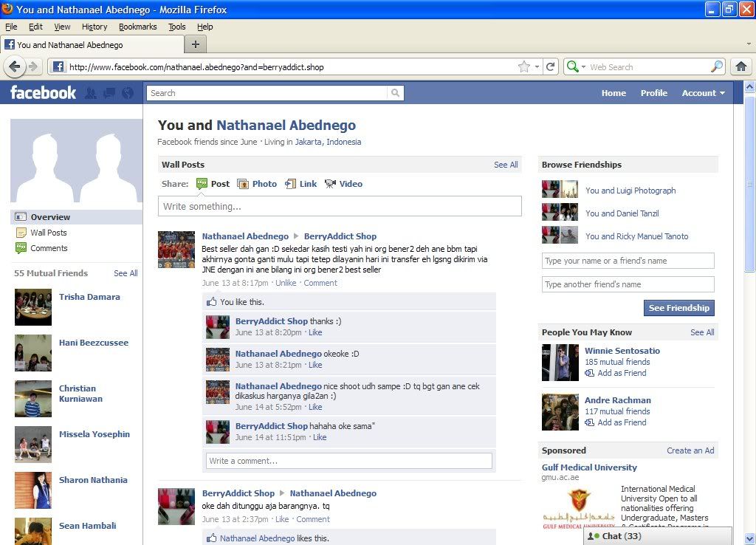The width and height of the screenshot is (756, 545).
Task: Open a new tab with plus button
Action: pyautogui.click(x=195, y=44)
